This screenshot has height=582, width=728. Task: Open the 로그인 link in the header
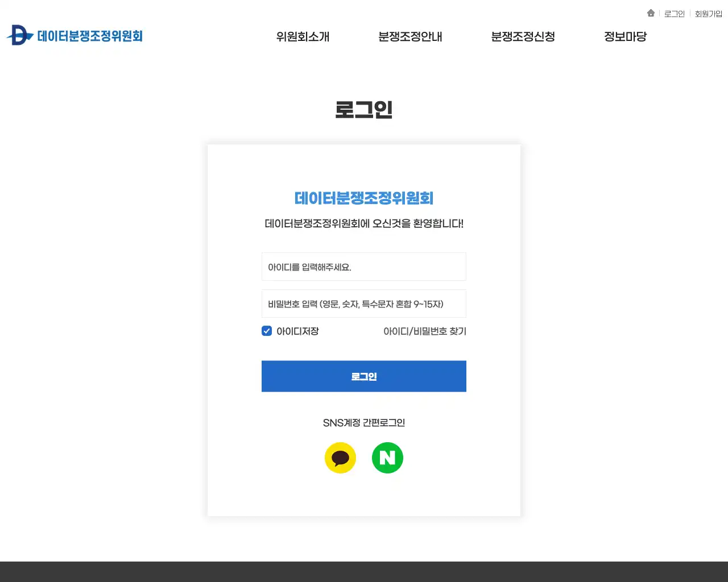pyautogui.click(x=675, y=13)
